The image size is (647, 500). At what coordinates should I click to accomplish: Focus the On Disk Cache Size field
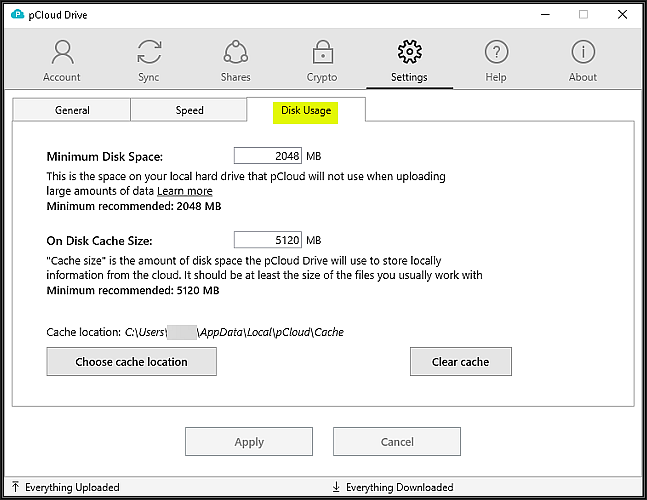268,240
